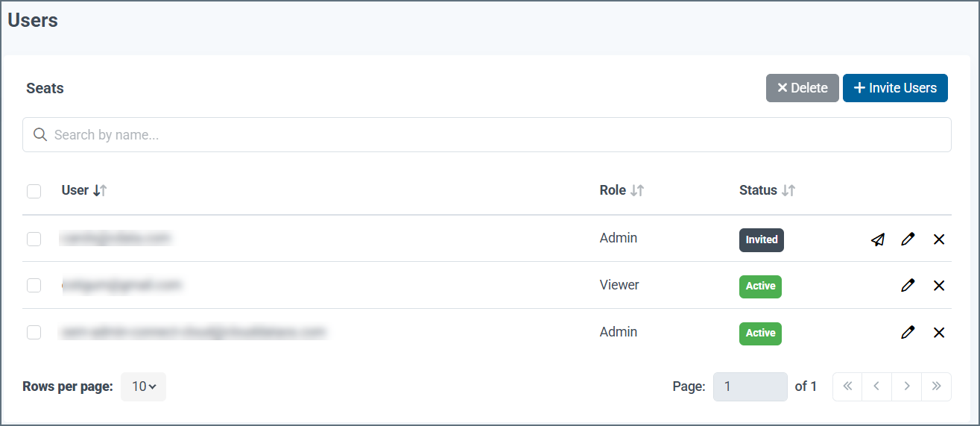
Task: Click the Invite Users button
Action: coord(895,88)
